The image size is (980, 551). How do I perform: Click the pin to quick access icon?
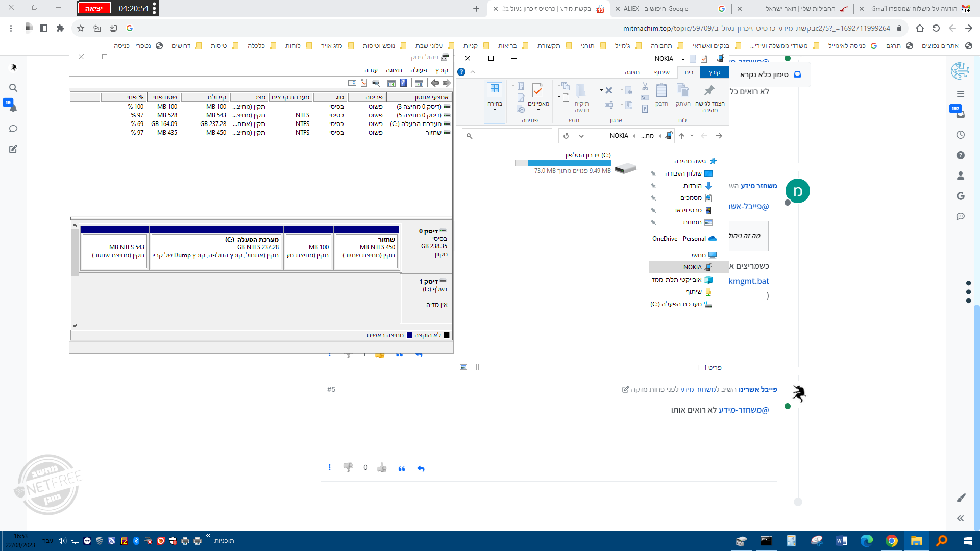tap(709, 91)
